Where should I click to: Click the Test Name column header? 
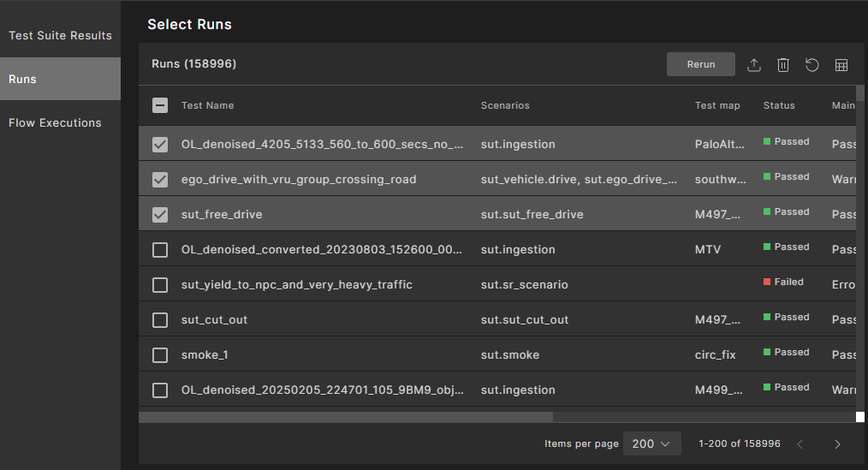(207, 105)
